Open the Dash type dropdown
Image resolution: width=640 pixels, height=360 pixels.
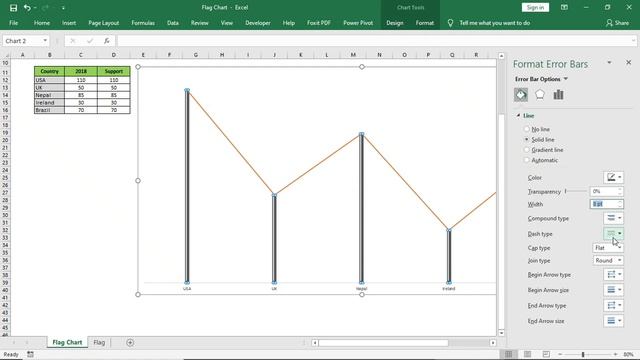613,233
